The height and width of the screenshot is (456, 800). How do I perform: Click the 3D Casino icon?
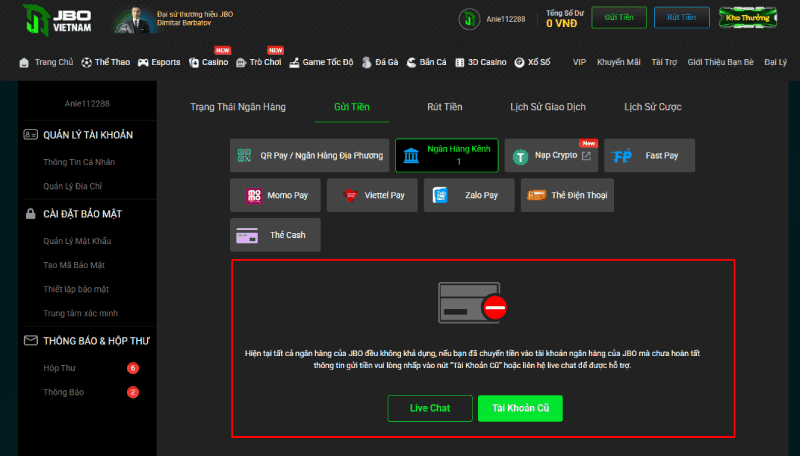click(460, 63)
